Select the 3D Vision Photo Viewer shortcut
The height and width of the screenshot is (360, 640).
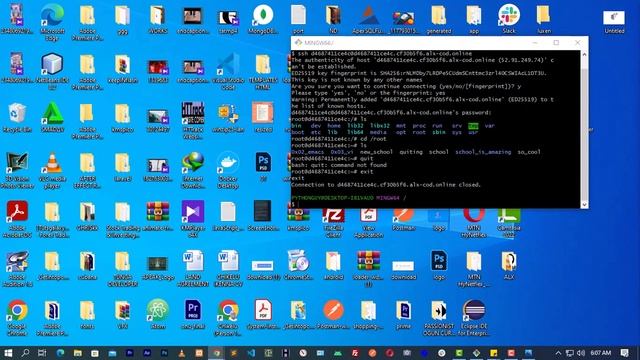point(17,169)
